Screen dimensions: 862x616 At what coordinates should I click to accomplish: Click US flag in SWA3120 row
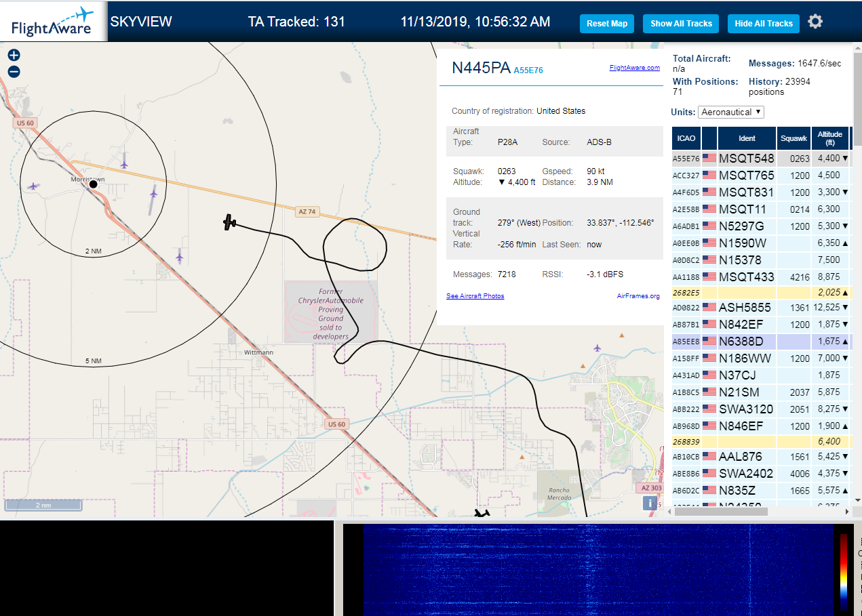click(709, 409)
